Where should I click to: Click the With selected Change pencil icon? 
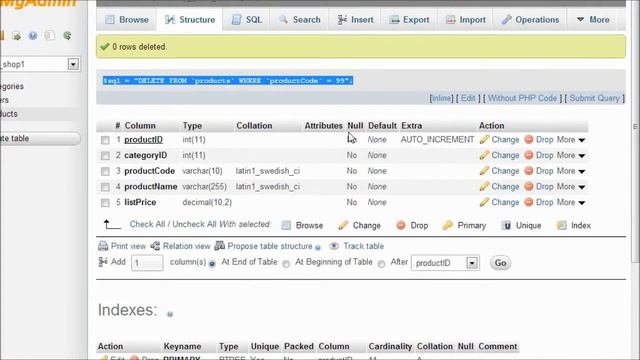click(343, 225)
